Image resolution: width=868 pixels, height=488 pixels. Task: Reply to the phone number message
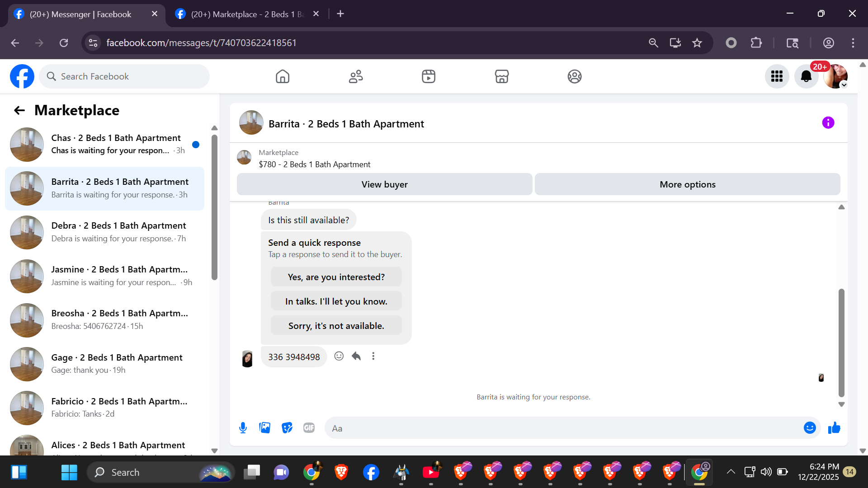[356, 357]
